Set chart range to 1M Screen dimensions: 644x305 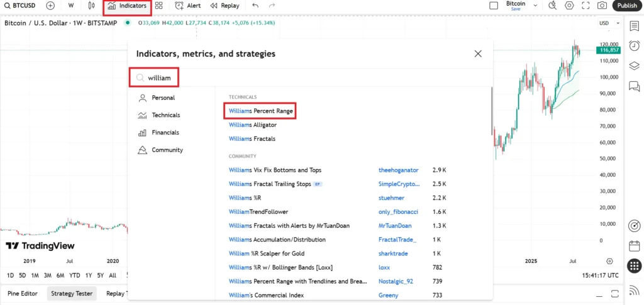[35, 275]
